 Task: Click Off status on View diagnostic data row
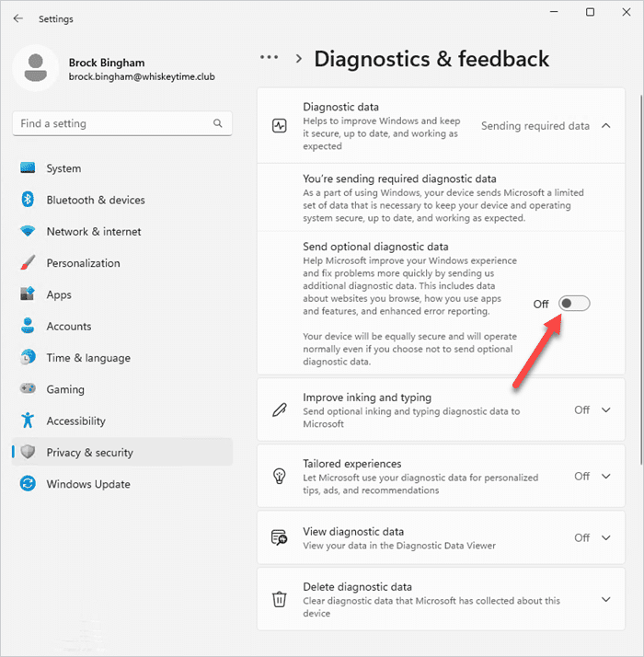click(582, 537)
